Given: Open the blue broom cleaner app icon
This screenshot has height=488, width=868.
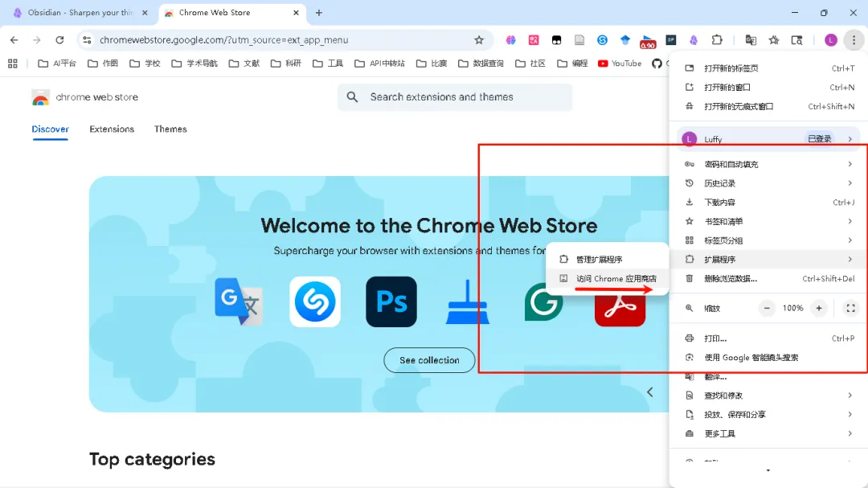Looking at the screenshot, I should (468, 301).
